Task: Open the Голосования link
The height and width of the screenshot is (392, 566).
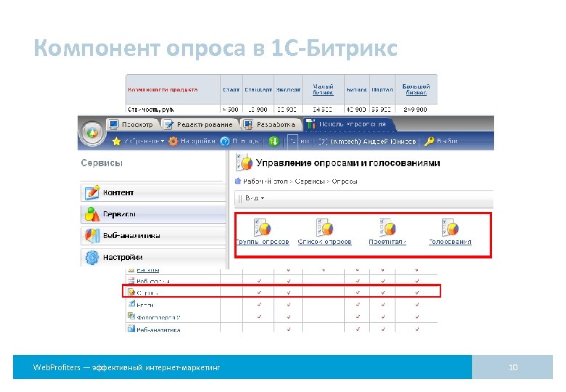Action: (450, 242)
